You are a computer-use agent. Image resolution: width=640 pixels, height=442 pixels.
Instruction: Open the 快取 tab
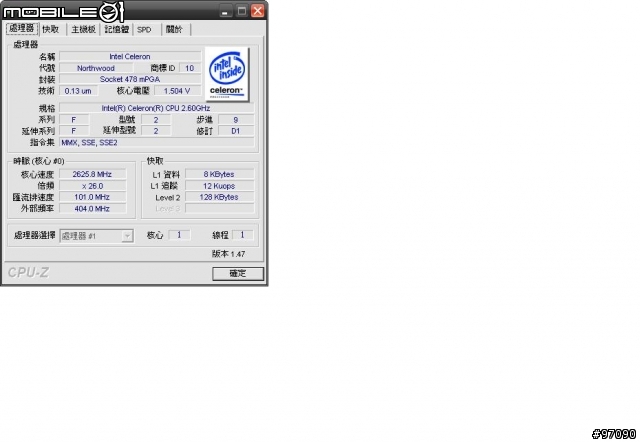pyautogui.click(x=51, y=29)
